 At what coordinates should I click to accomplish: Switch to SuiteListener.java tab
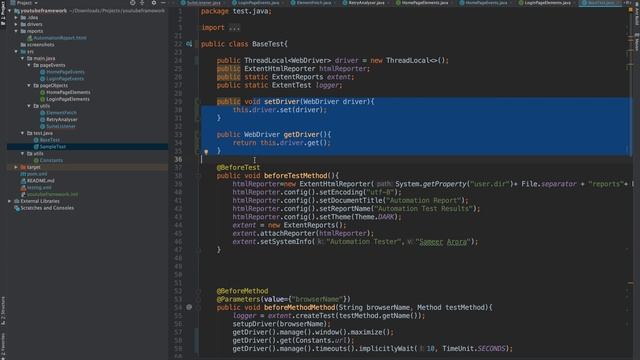[201, 2]
